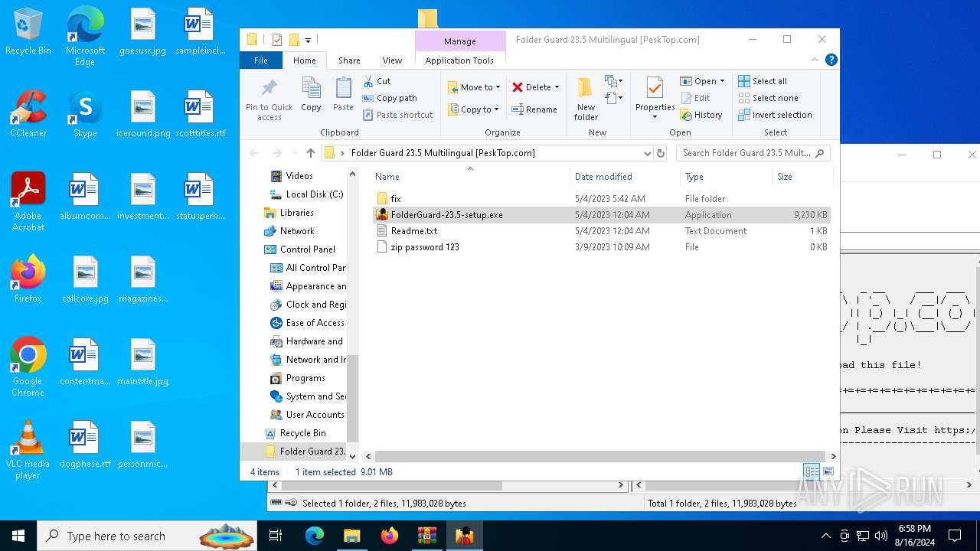The width and height of the screenshot is (980, 551).
Task: Open the New item dropdown icon
Action: coord(612,81)
